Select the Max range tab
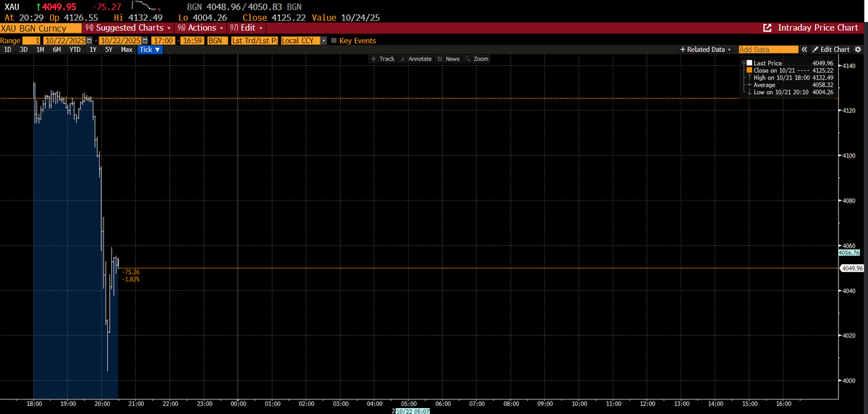The height and width of the screenshot is (414, 868). coord(127,50)
